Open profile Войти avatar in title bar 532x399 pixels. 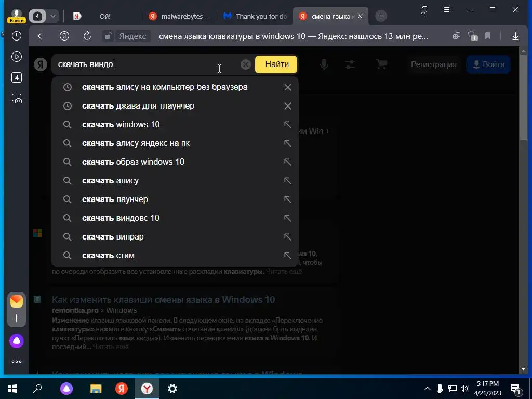coord(16,16)
